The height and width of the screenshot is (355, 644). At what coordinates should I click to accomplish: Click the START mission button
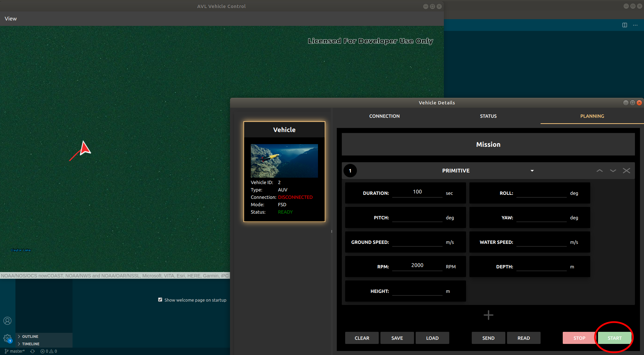(614, 338)
